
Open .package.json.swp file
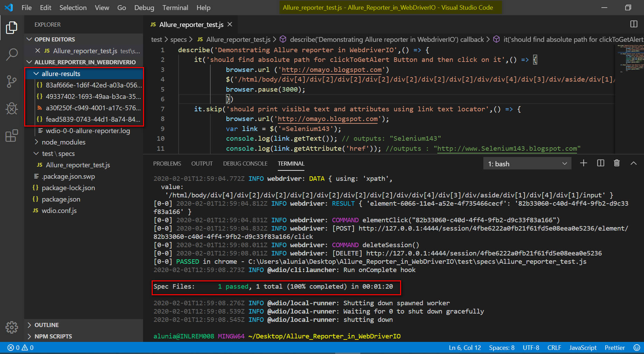[x=84, y=176]
